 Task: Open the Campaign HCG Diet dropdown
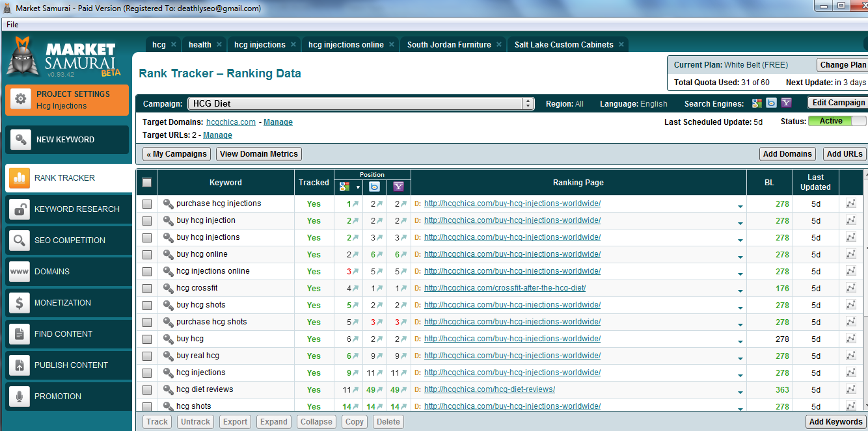361,103
